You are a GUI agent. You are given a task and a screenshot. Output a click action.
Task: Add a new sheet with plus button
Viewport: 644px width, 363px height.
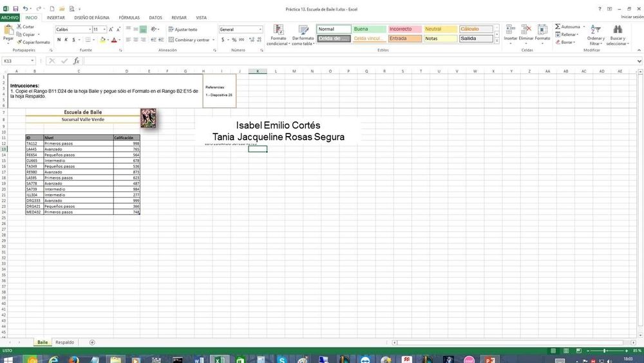[92, 342]
